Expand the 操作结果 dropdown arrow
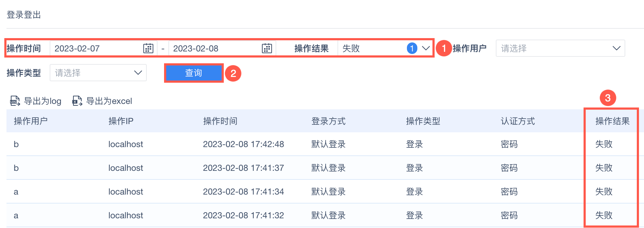This screenshot has height=228, width=644. 426,48
